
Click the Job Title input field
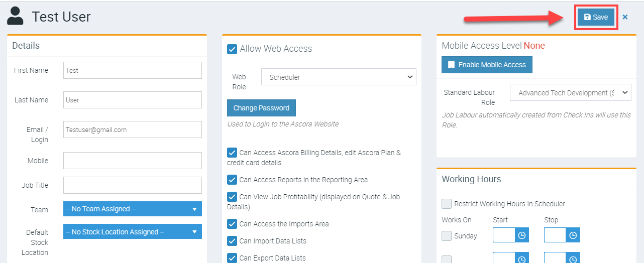pyautogui.click(x=132, y=185)
